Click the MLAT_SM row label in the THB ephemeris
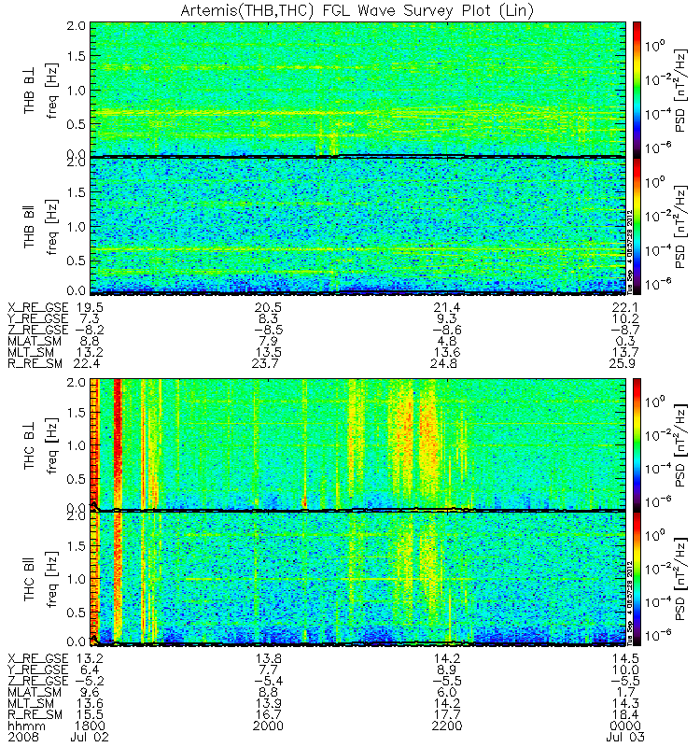The image size is (700, 747). [35, 341]
